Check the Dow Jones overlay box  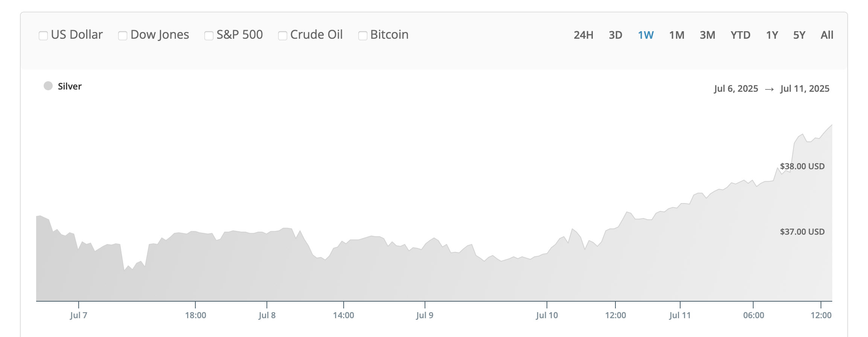click(x=123, y=36)
